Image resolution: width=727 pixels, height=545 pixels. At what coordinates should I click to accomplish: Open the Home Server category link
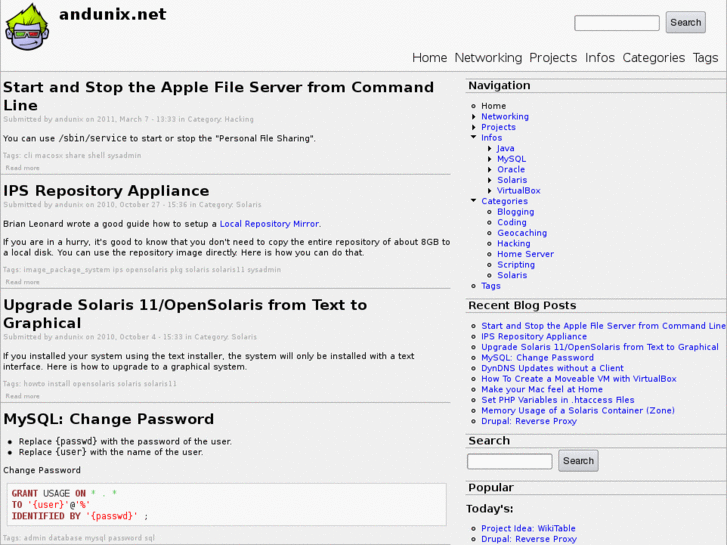tap(525, 254)
